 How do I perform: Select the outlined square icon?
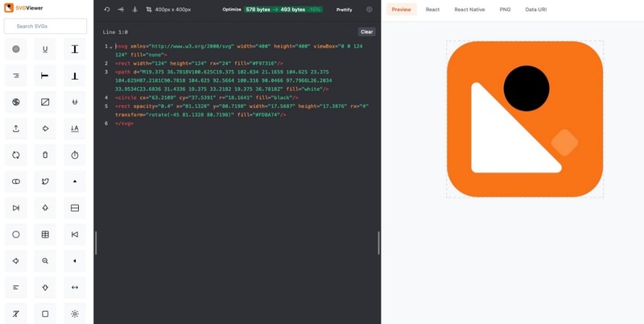(x=45, y=314)
